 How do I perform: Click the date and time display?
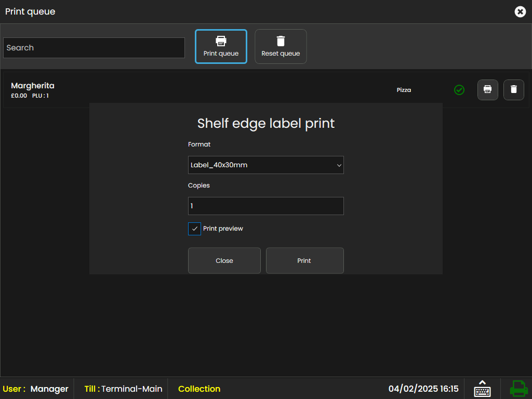[423, 389]
